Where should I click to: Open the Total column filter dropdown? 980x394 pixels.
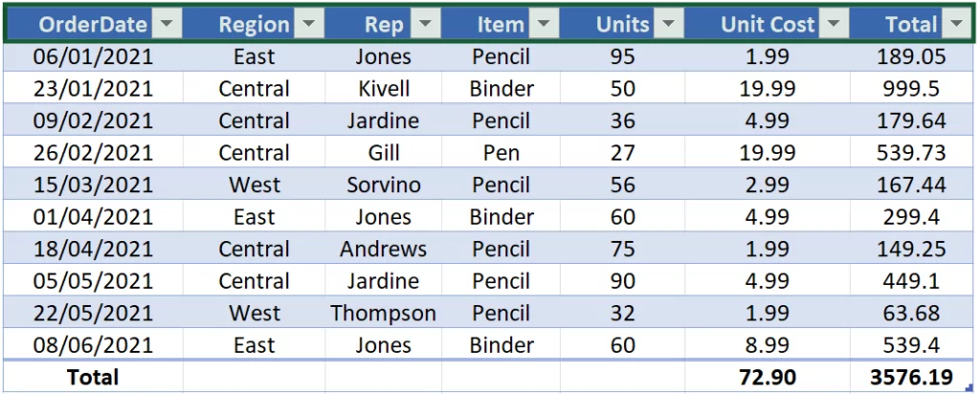tap(956, 25)
